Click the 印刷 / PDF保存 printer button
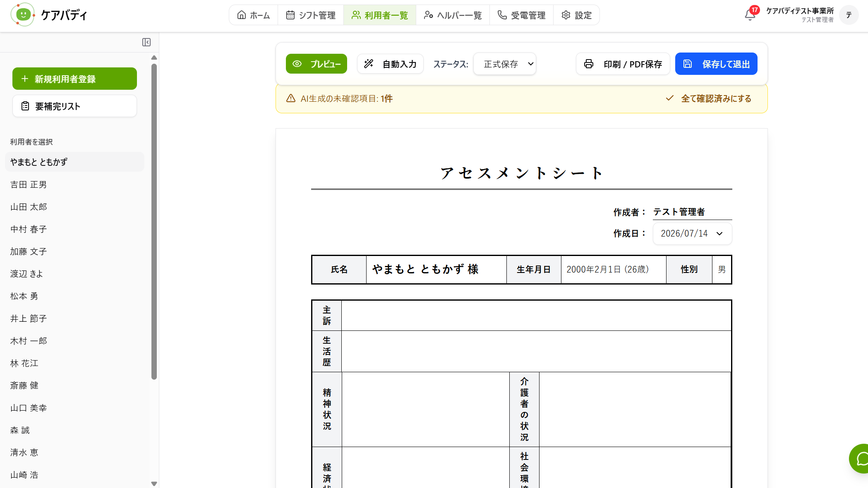The height and width of the screenshot is (488, 868). pyautogui.click(x=623, y=64)
